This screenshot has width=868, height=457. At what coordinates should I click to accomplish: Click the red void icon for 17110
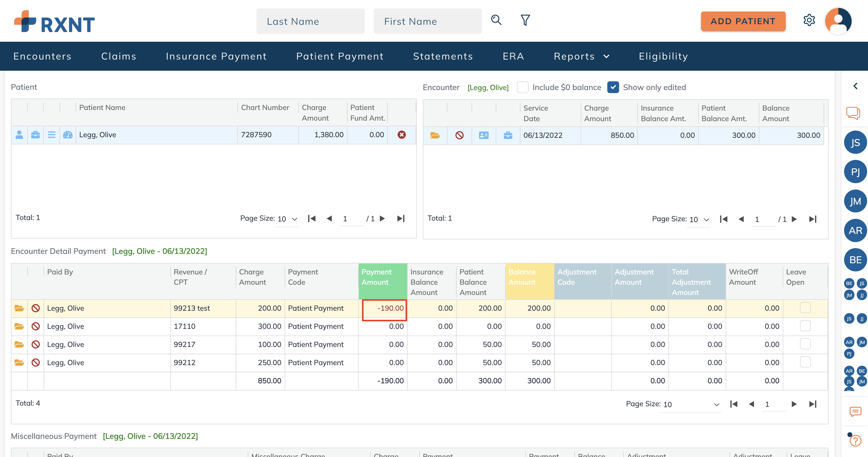pos(35,326)
